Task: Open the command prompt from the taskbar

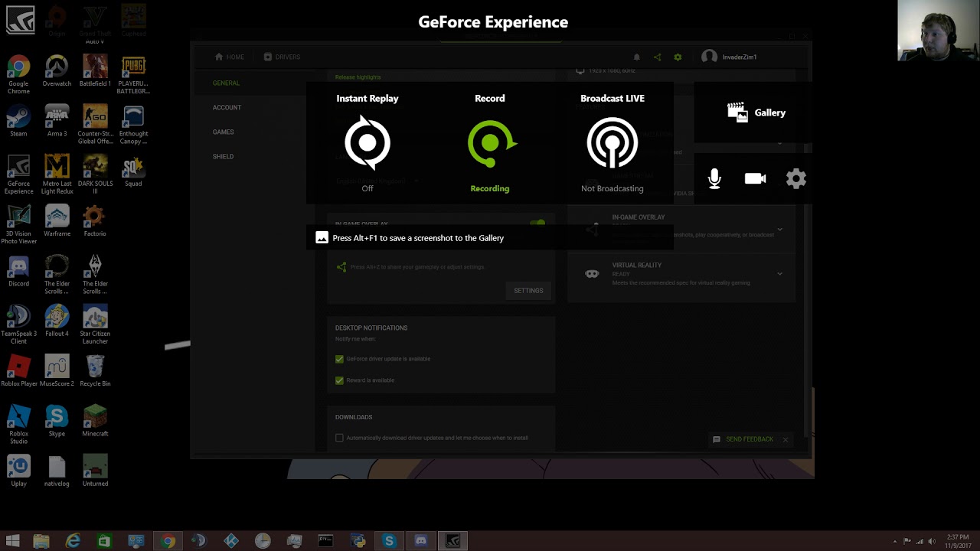Action: 325,541
